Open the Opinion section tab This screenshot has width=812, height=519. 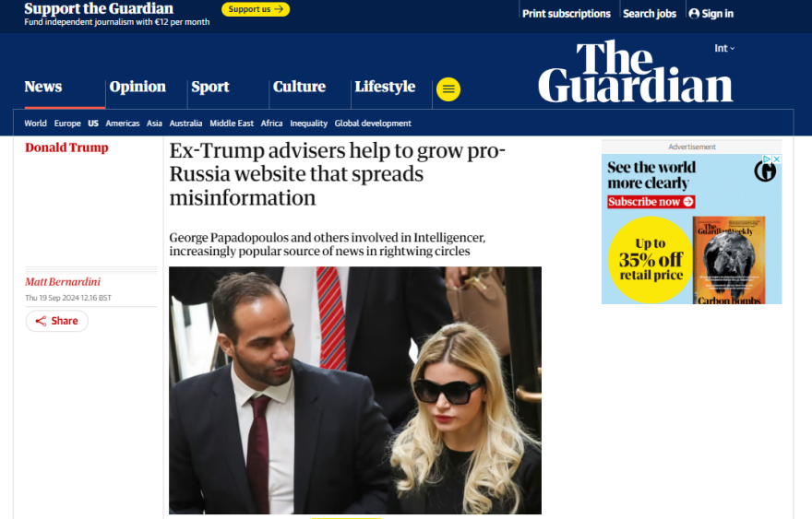137,87
